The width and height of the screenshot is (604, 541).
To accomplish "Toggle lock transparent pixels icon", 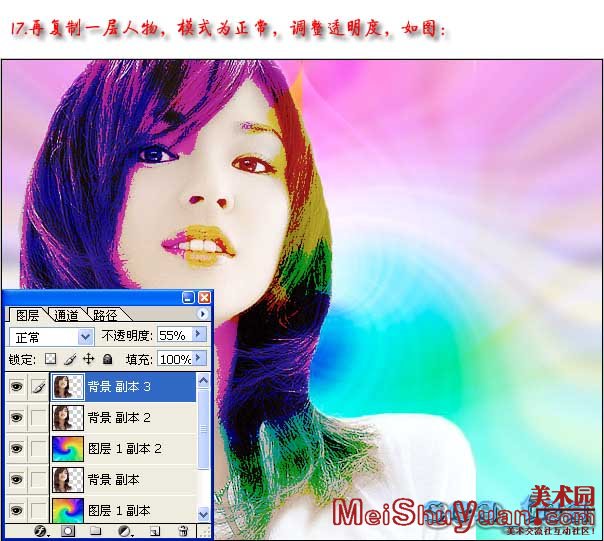I will tap(50, 359).
